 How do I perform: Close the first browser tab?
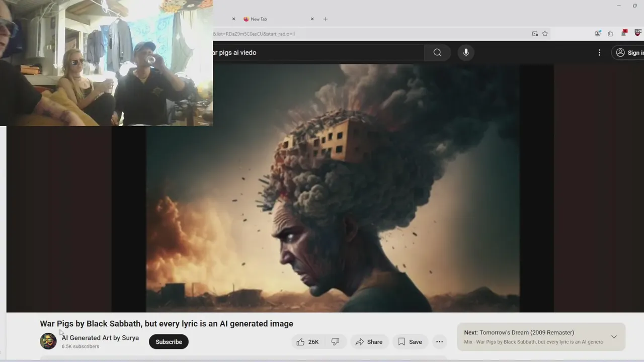(233, 19)
